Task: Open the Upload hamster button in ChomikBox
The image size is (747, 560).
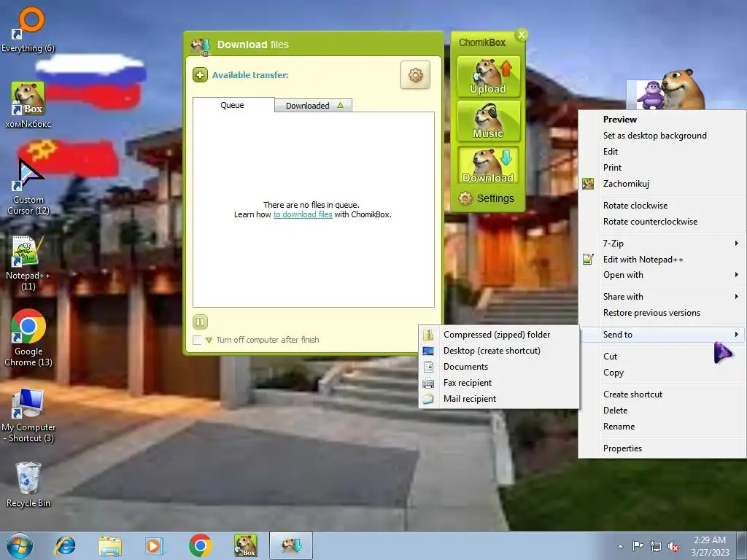Action: (x=488, y=77)
